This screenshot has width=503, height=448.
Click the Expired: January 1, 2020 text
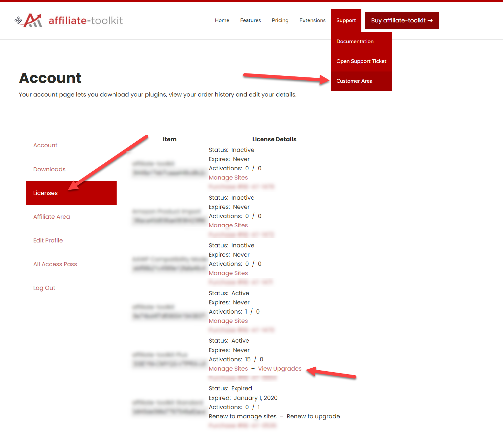(x=243, y=398)
